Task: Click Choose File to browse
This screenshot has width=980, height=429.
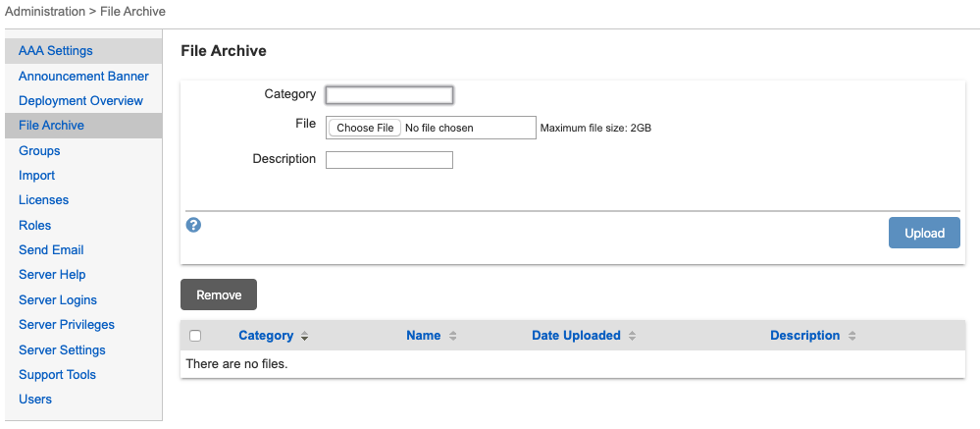Action: click(365, 128)
